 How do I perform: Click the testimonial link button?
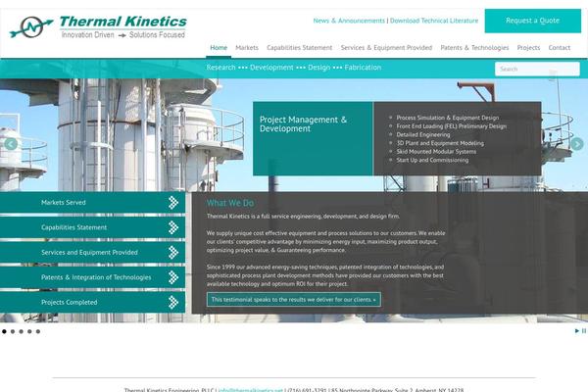(294, 299)
